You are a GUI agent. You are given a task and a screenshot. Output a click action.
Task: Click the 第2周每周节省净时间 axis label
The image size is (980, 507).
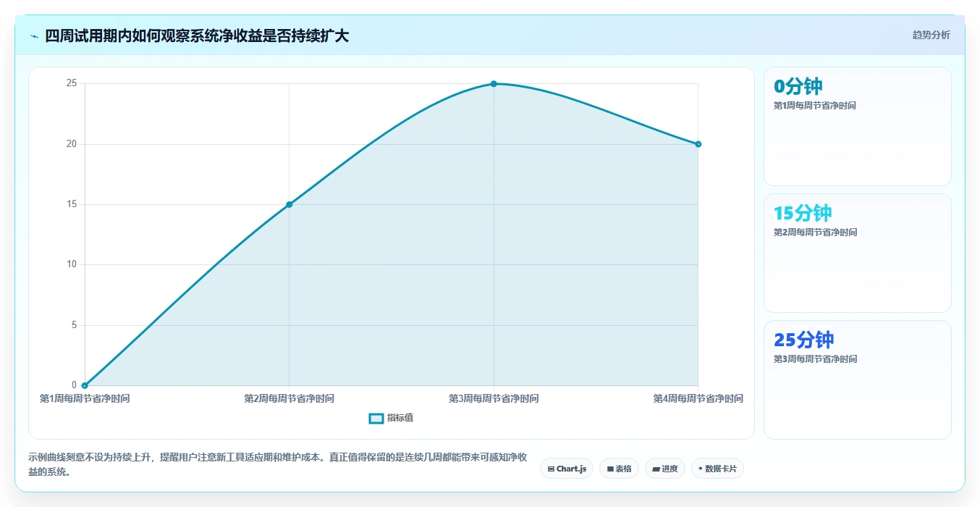pyautogui.click(x=290, y=398)
